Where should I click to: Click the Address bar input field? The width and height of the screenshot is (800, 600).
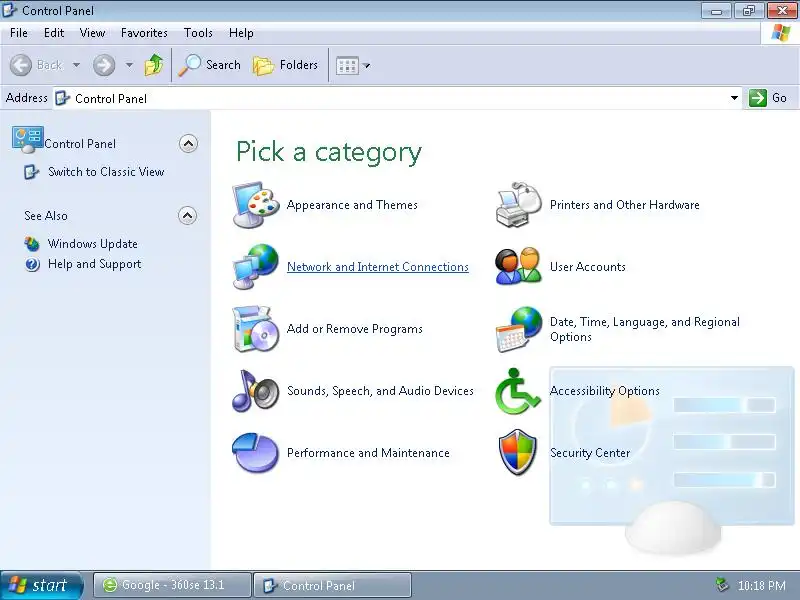click(397, 98)
